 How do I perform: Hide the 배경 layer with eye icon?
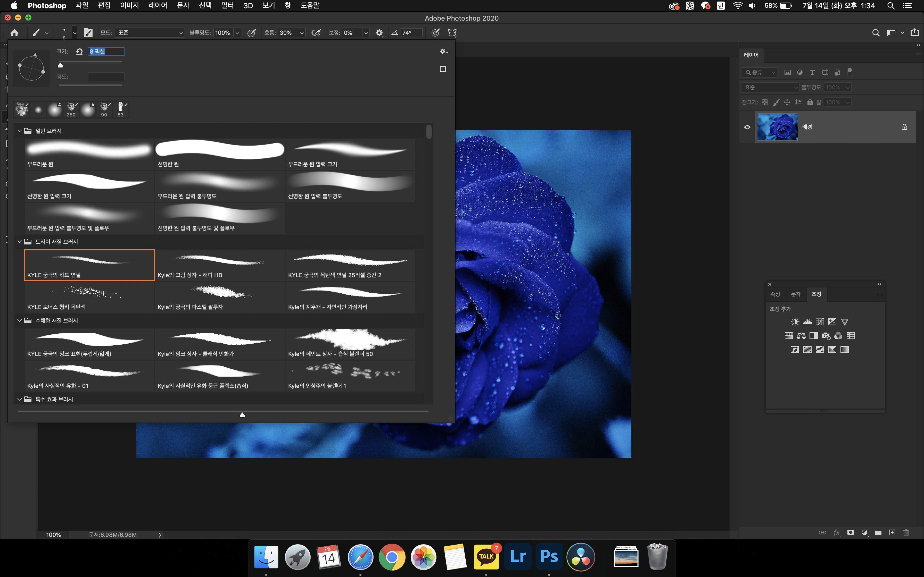click(747, 127)
